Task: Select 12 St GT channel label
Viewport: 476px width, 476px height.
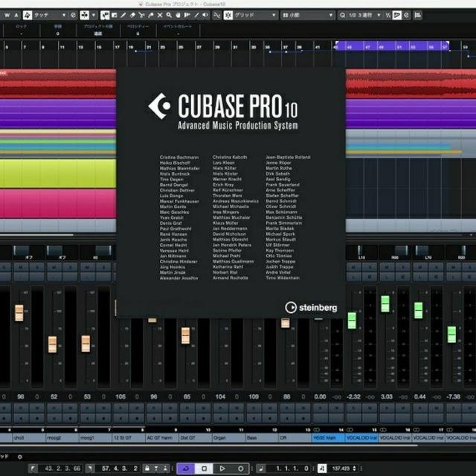Action: point(129,438)
